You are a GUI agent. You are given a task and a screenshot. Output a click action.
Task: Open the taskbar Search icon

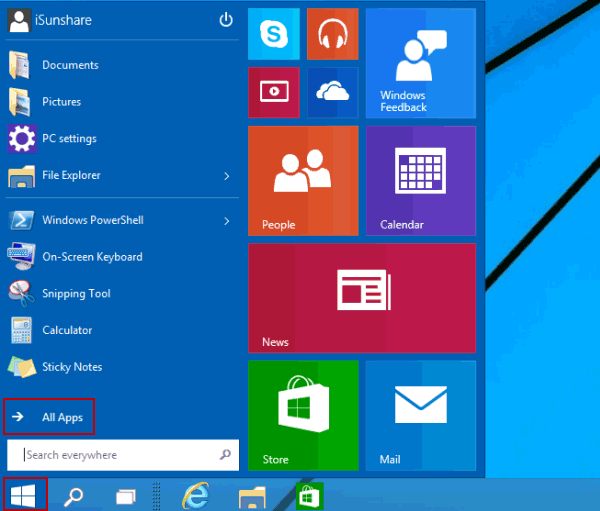tap(73, 496)
